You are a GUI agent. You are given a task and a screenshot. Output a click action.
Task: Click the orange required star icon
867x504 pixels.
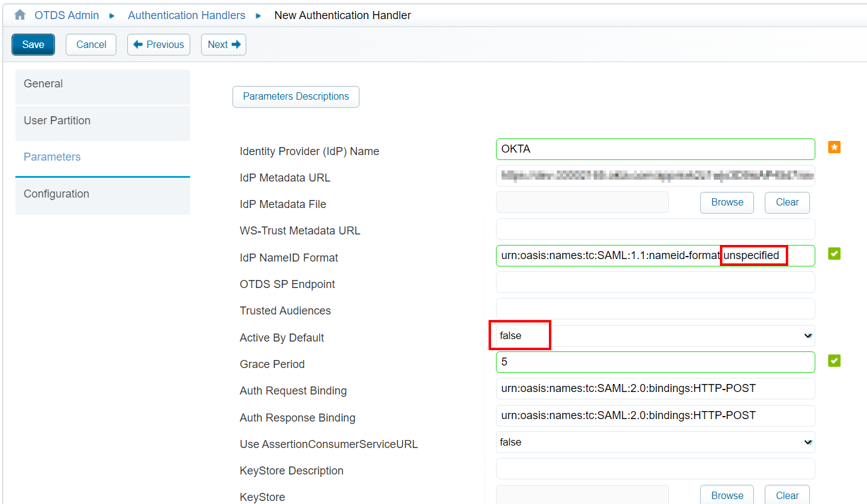[834, 148]
